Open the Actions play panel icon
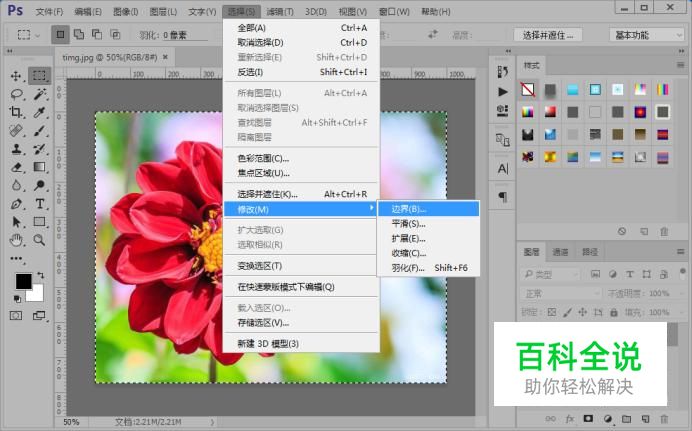 pyautogui.click(x=503, y=92)
